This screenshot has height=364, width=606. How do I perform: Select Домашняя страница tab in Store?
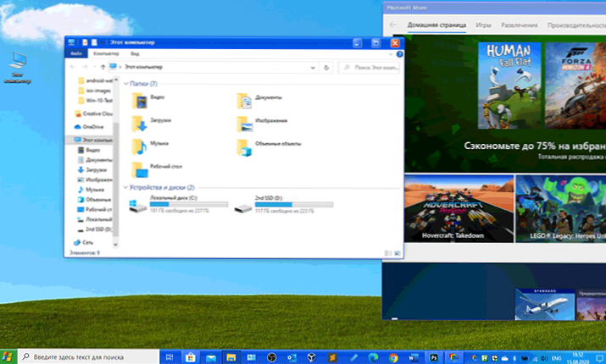[x=436, y=25]
